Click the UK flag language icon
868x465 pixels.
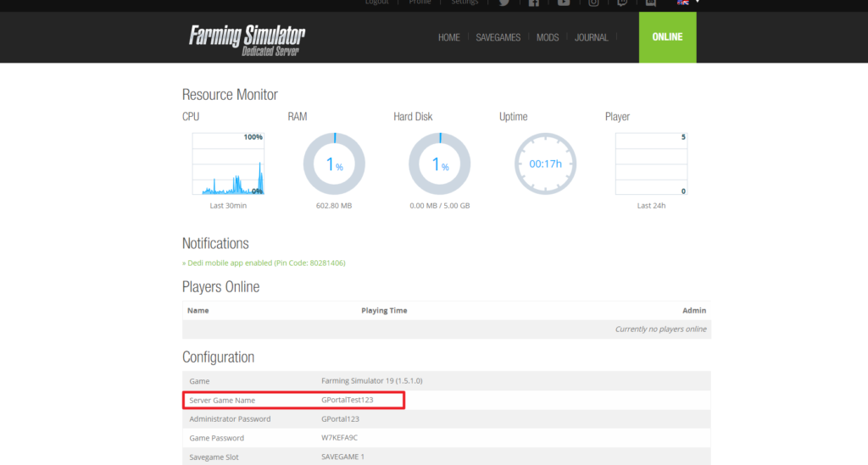point(683,3)
